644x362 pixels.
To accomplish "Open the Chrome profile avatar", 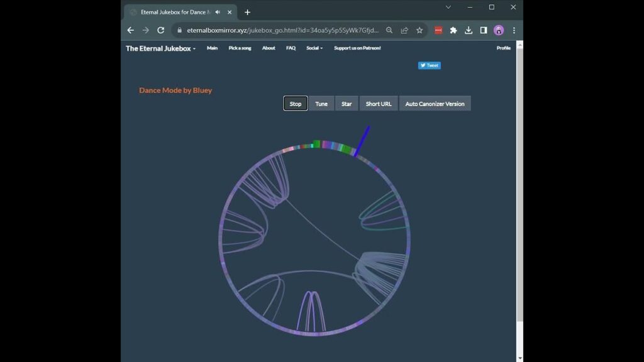I will click(499, 30).
